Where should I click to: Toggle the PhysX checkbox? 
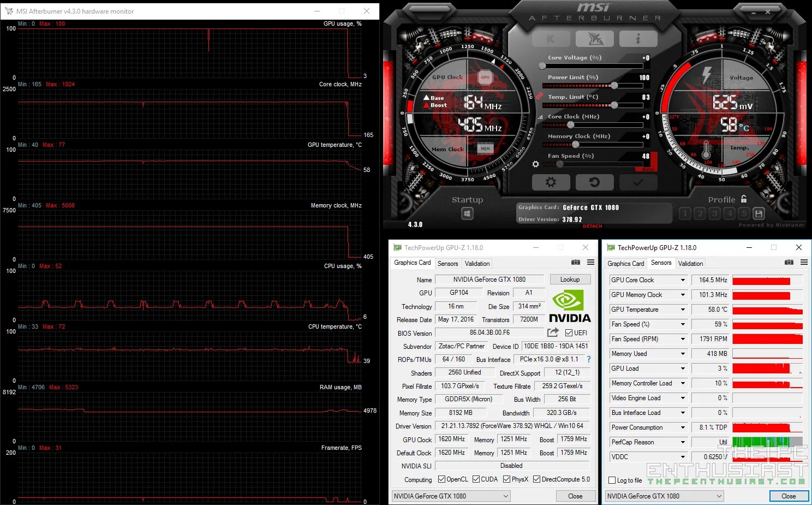[506, 479]
